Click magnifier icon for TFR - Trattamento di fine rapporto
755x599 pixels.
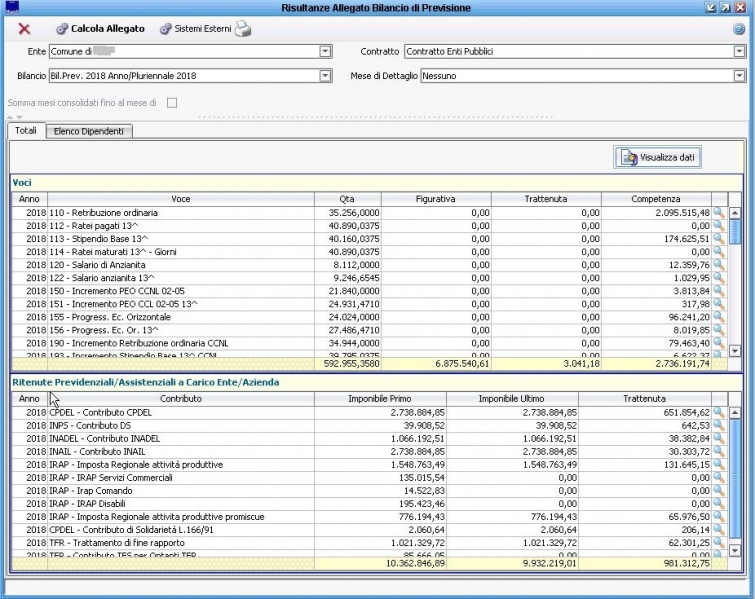tap(718, 541)
